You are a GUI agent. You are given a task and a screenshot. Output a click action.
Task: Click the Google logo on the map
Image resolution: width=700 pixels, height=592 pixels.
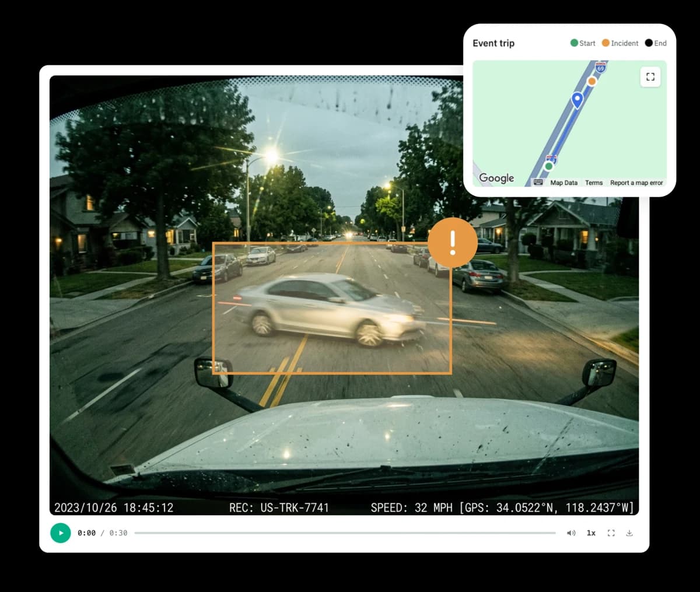[496, 178]
